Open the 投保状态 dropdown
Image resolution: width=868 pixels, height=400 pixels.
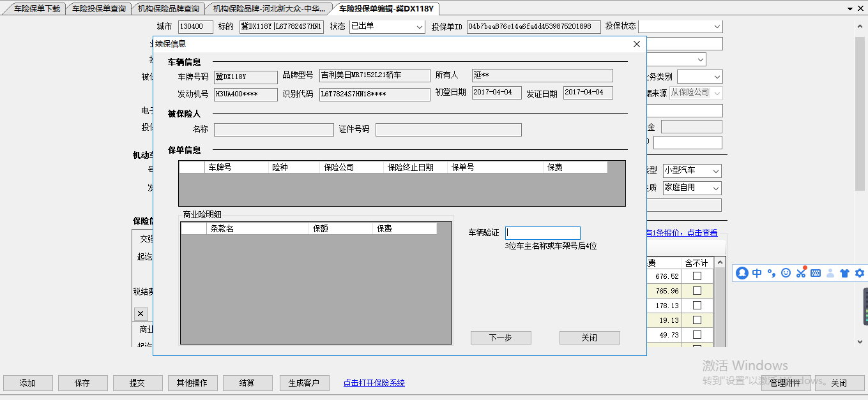point(680,26)
